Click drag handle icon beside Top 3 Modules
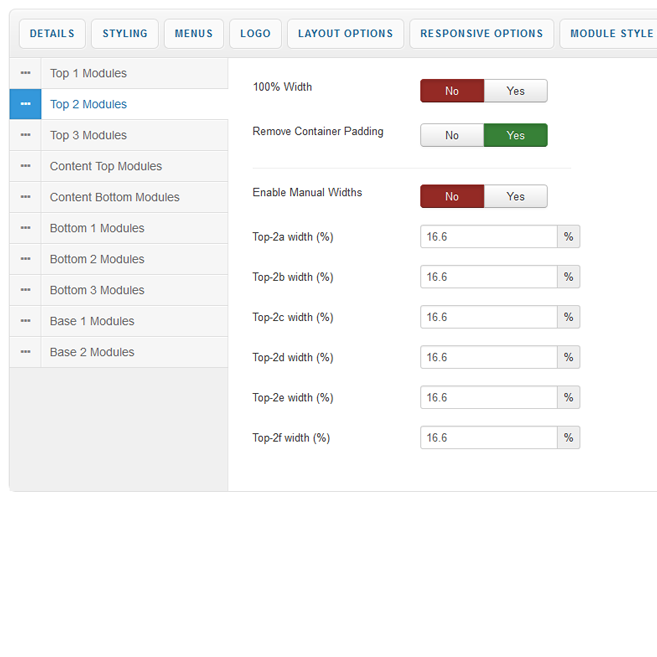This screenshot has height=657, width=657. (x=25, y=136)
